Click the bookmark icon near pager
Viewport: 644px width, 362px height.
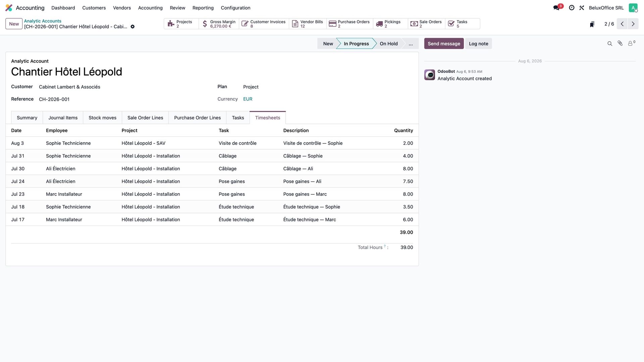[592, 24]
